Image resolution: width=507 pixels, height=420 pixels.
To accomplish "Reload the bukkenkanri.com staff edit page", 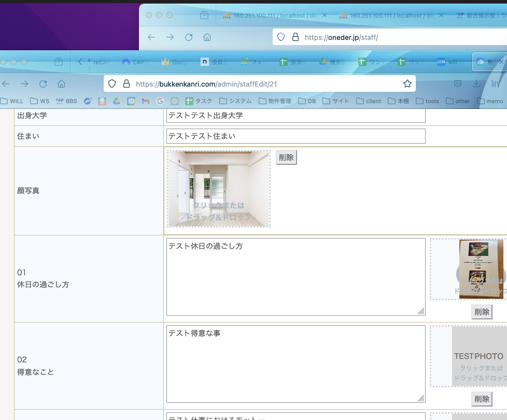I will 43,84.
